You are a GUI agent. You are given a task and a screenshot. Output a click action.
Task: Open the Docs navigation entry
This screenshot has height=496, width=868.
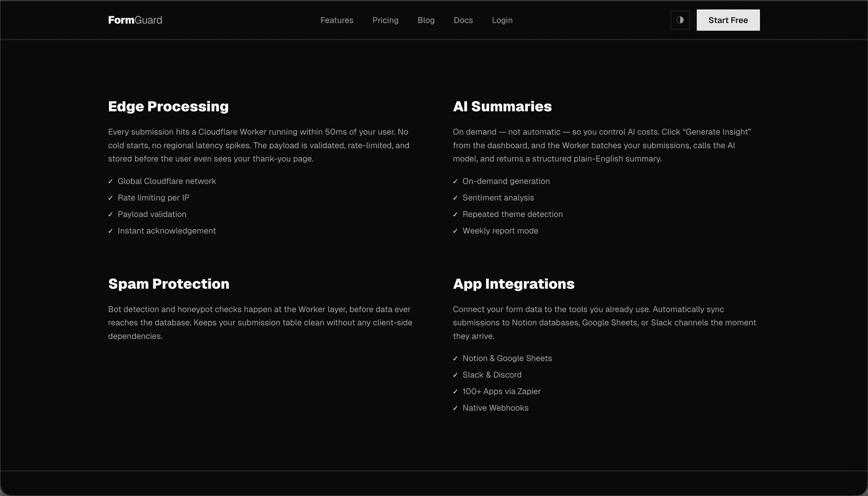click(463, 20)
